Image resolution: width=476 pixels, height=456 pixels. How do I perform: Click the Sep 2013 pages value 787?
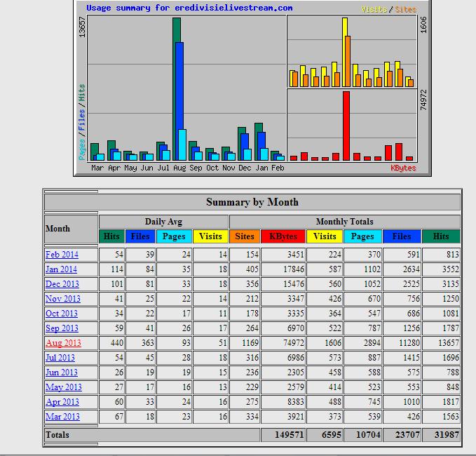tap(374, 328)
